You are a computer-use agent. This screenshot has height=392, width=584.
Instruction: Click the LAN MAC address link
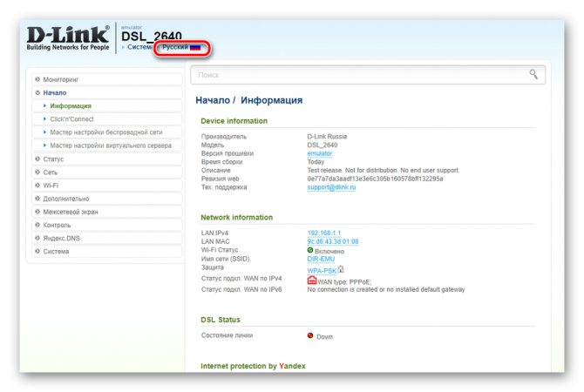coord(333,241)
